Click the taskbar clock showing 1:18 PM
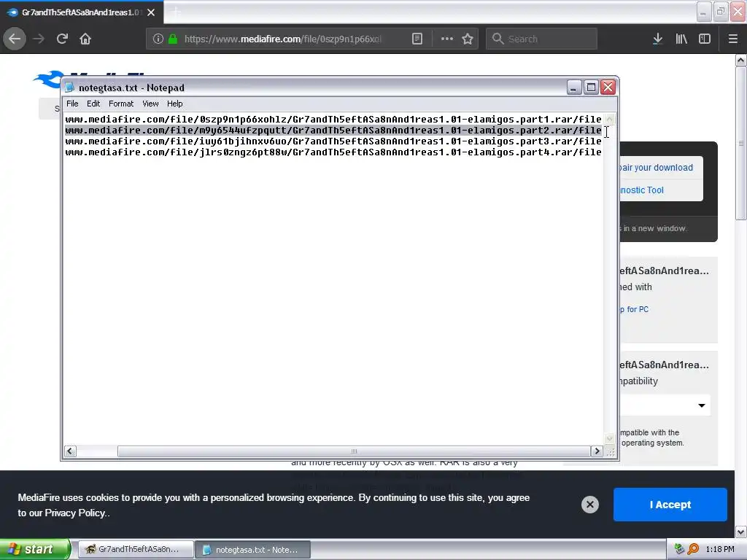 pyautogui.click(x=720, y=549)
